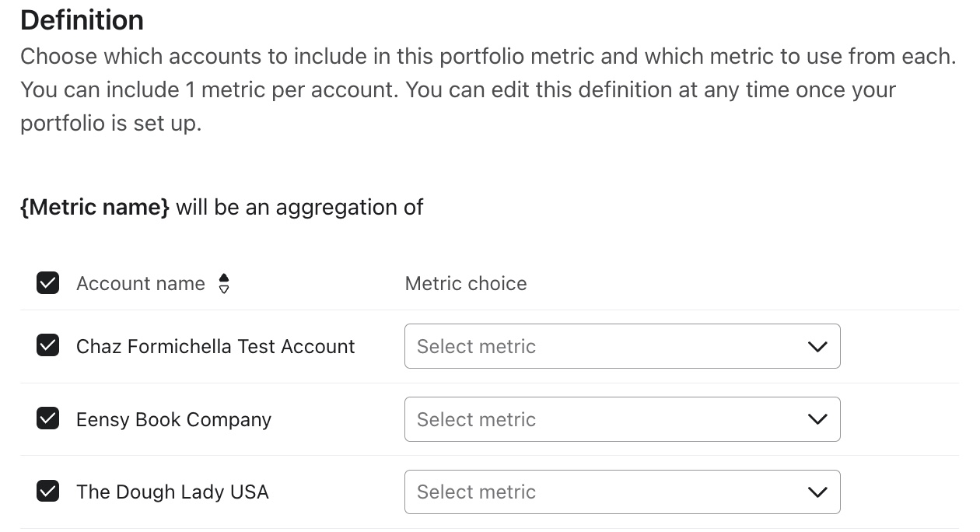Open the Select metric dropdown for The Dough Lady USA
The image size is (980, 532).
(x=607, y=492)
